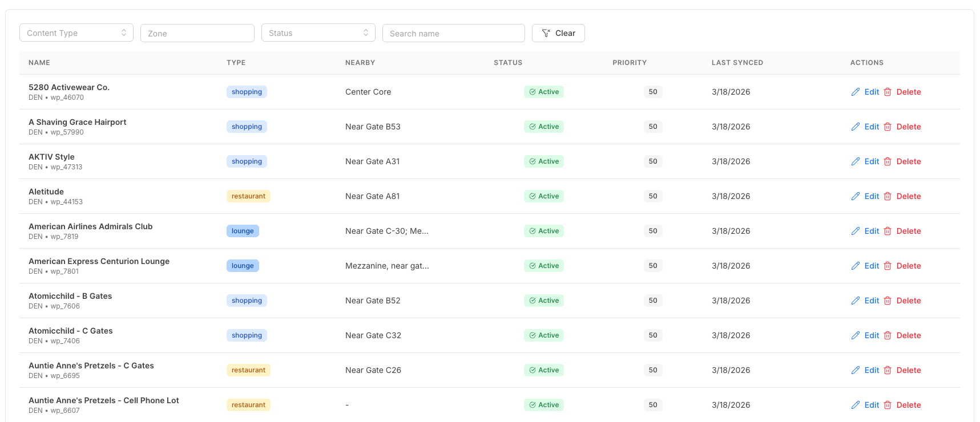Select Near Gate C26 cell

click(373, 370)
